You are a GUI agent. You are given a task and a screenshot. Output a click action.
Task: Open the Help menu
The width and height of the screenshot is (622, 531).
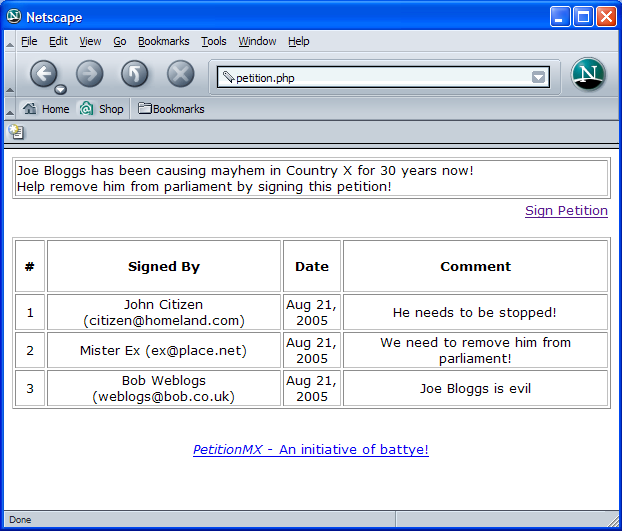click(298, 41)
